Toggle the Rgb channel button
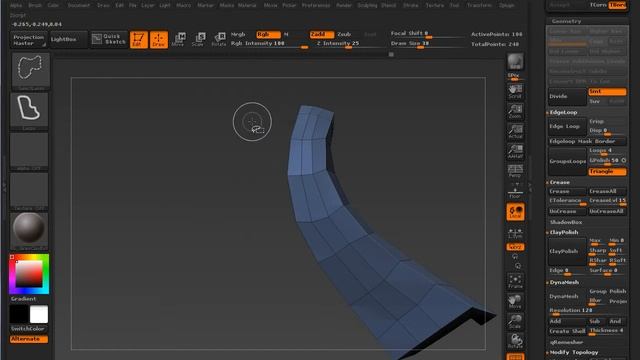The image size is (640, 360). coord(268,35)
